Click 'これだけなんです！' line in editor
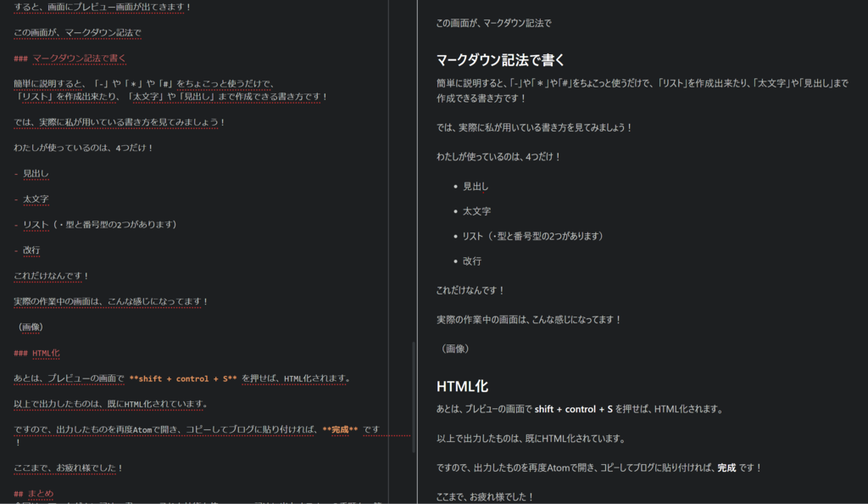Screen dimensions: 868x504 (52, 275)
